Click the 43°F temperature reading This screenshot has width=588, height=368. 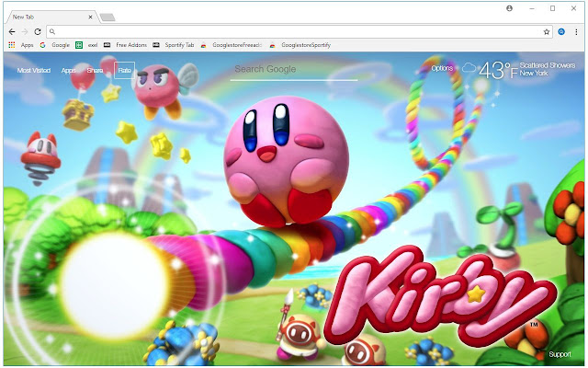[498, 70]
